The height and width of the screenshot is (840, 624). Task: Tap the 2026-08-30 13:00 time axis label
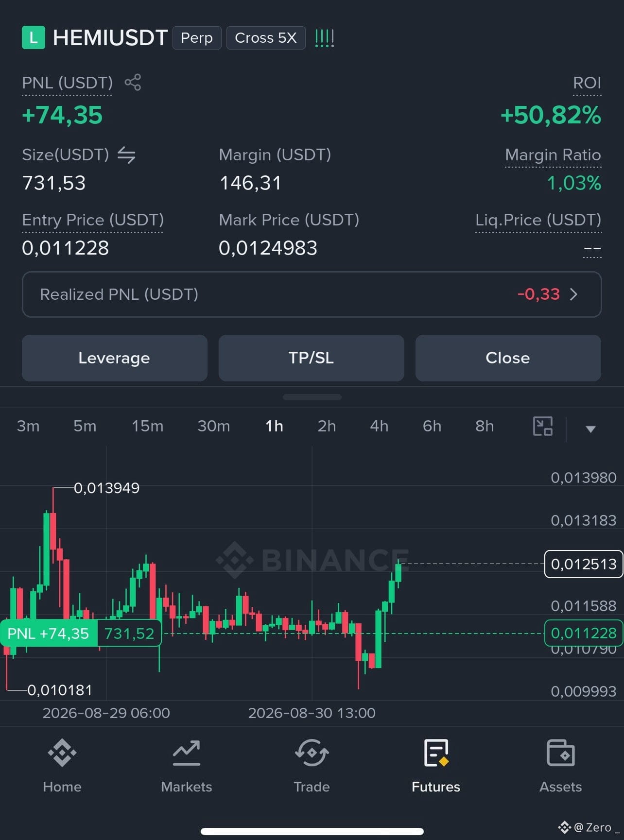click(312, 713)
